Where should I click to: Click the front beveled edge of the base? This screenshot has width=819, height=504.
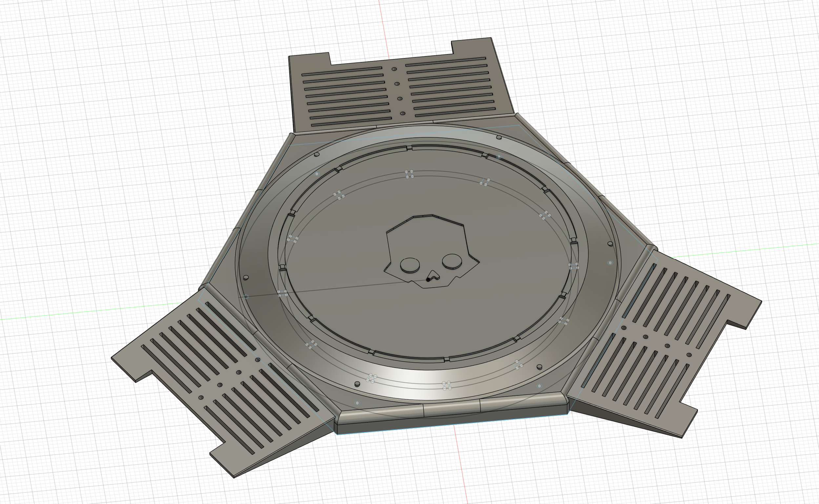tap(451, 408)
